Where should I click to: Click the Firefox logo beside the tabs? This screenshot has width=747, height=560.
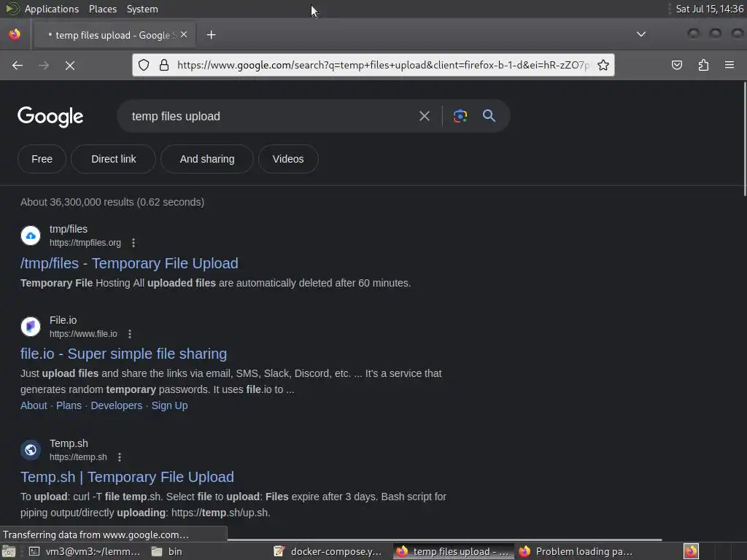point(15,35)
